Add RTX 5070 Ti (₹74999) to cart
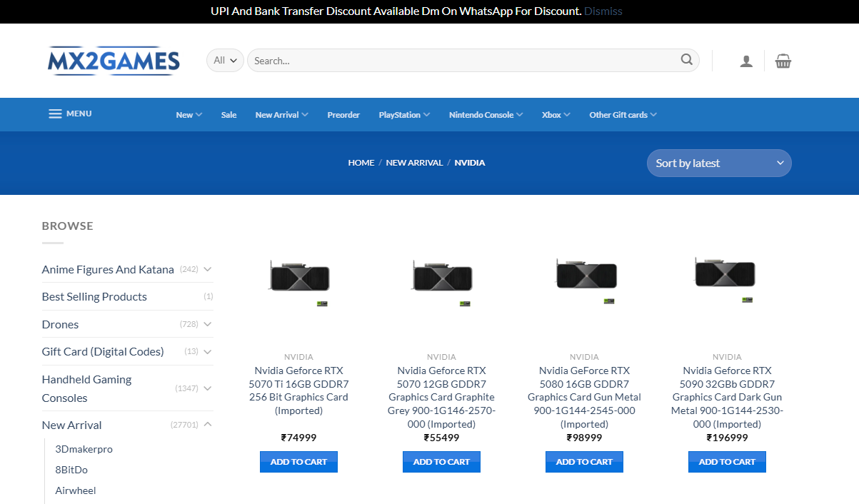 (298, 462)
